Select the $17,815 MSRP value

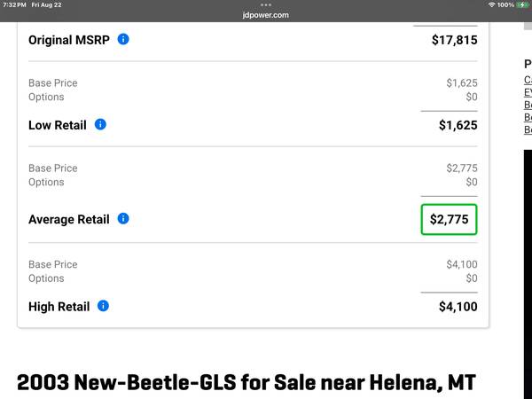[454, 40]
